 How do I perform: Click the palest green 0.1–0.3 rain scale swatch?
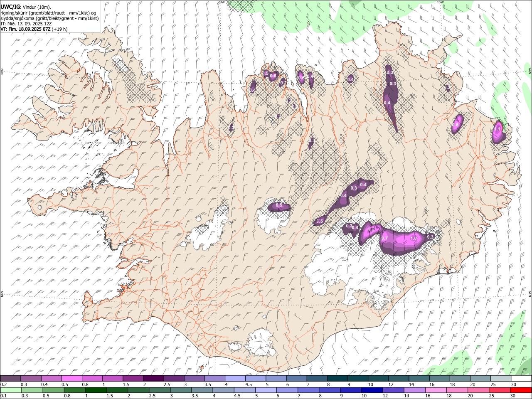(11, 390)
